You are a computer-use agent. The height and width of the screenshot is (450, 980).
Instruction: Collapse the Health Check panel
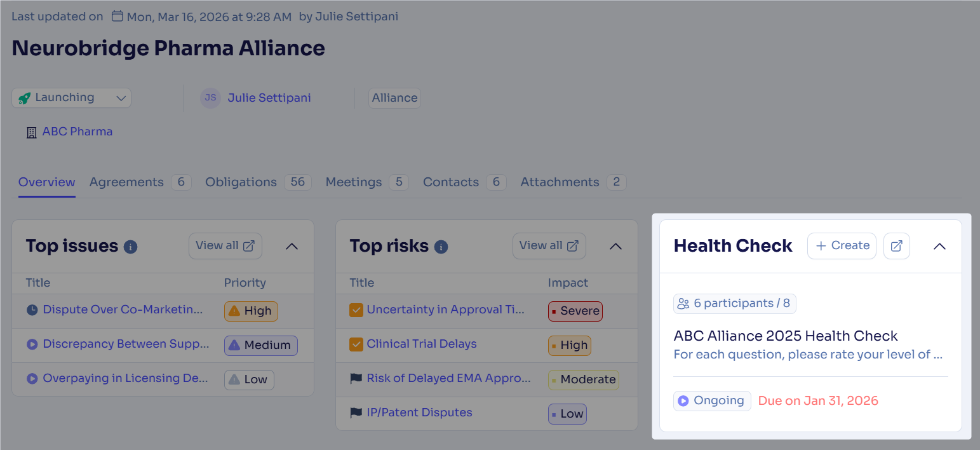coord(939,246)
